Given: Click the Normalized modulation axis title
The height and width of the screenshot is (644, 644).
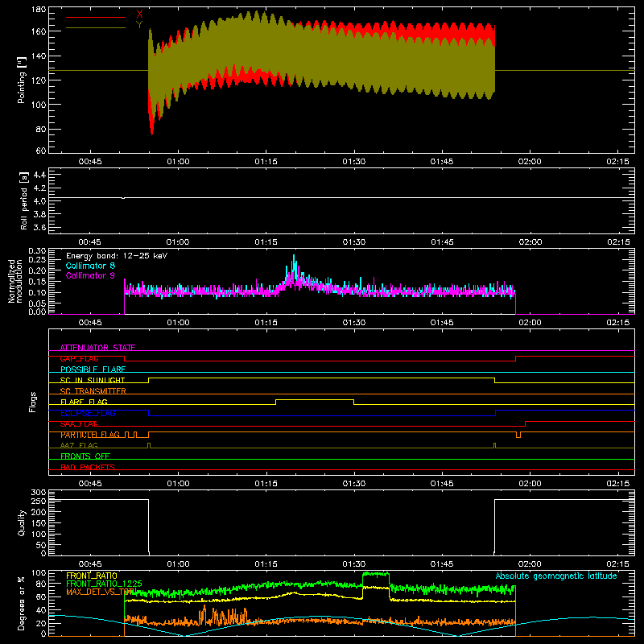Looking at the screenshot, I should coord(15,281).
